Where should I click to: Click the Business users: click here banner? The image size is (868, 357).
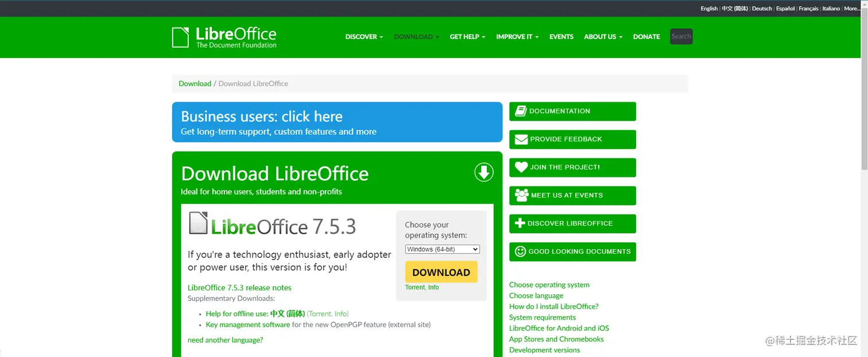coord(337,122)
